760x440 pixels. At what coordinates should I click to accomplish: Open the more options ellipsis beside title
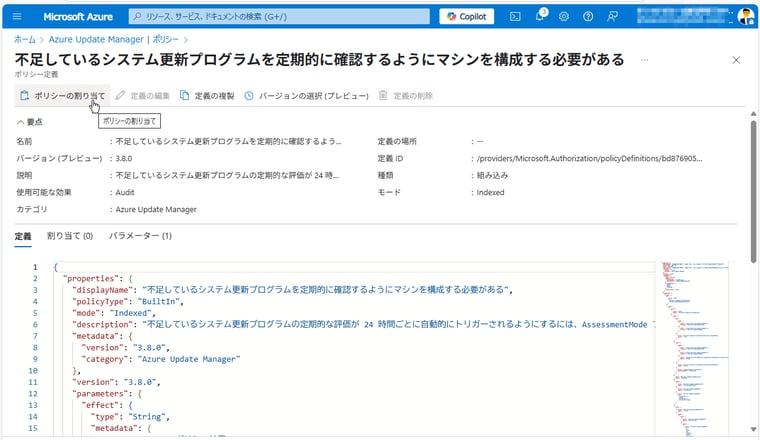(644, 60)
